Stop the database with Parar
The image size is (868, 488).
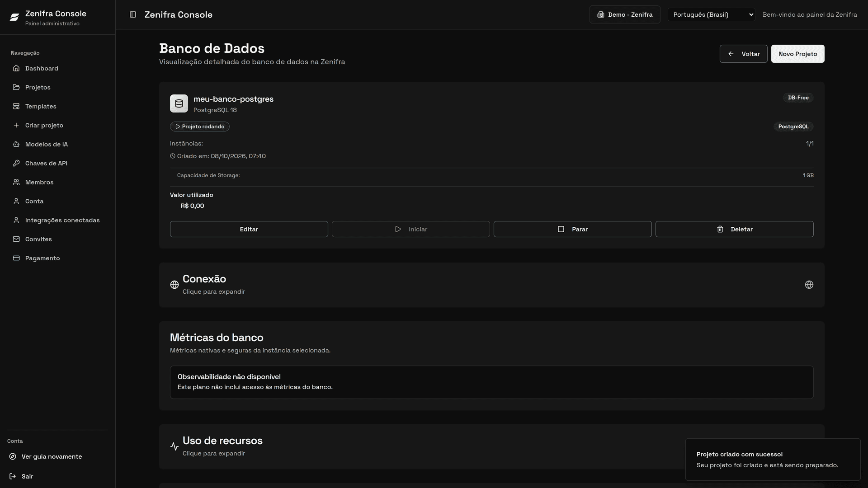572,229
